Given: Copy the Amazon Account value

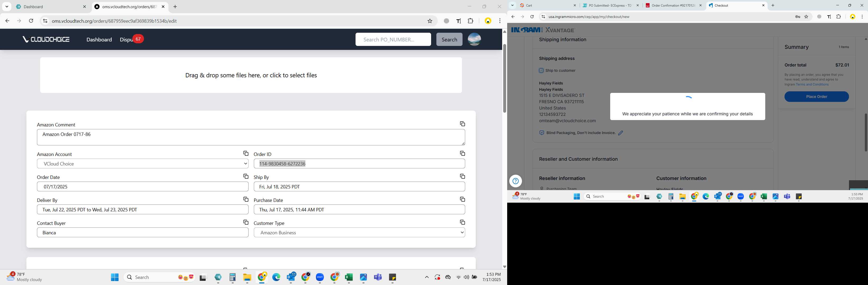Looking at the screenshot, I should click(246, 153).
